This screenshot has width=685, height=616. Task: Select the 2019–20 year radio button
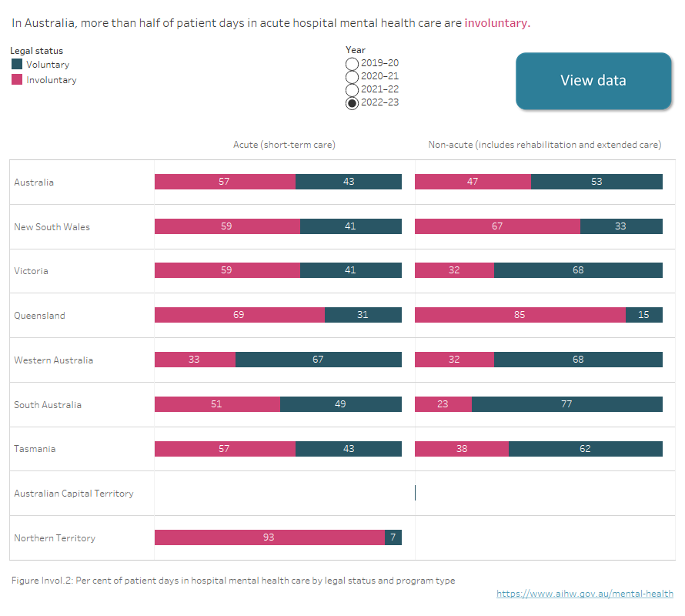click(x=352, y=64)
